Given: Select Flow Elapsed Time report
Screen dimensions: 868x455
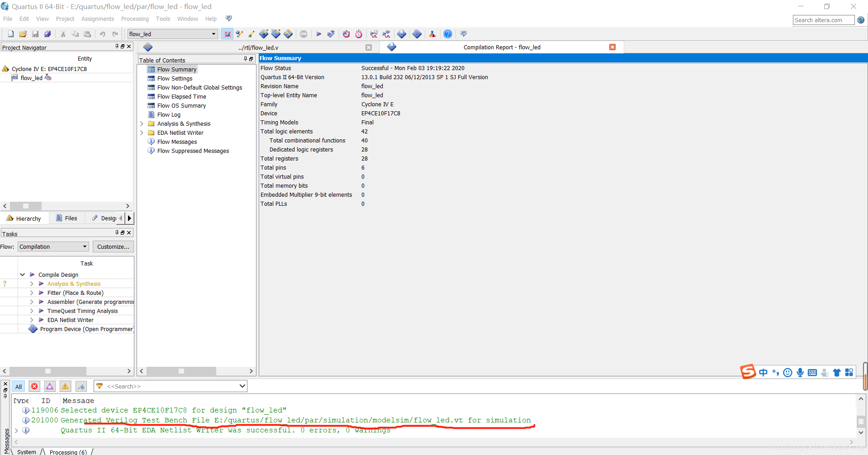Looking at the screenshot, I should coord(181,96).
